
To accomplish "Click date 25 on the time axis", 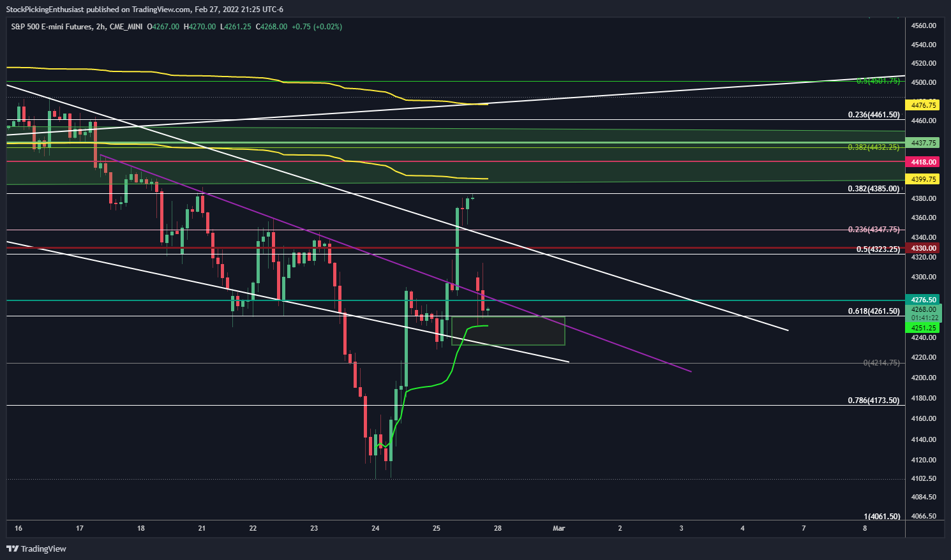I will [437, 528].
